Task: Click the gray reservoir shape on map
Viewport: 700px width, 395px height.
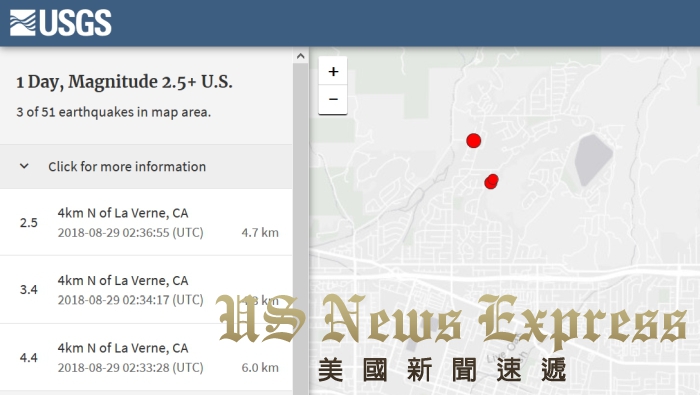Action: (593, 159)
